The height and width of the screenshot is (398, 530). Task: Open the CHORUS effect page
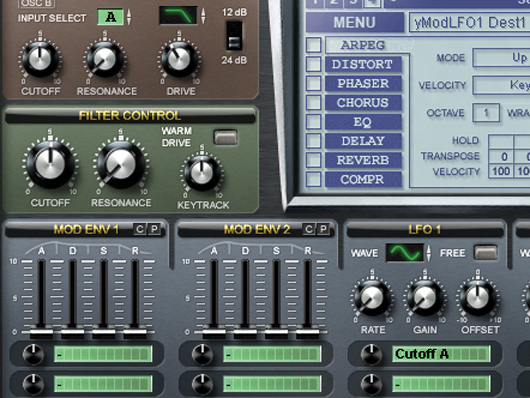pyautogui.click(x=363, y=102)
